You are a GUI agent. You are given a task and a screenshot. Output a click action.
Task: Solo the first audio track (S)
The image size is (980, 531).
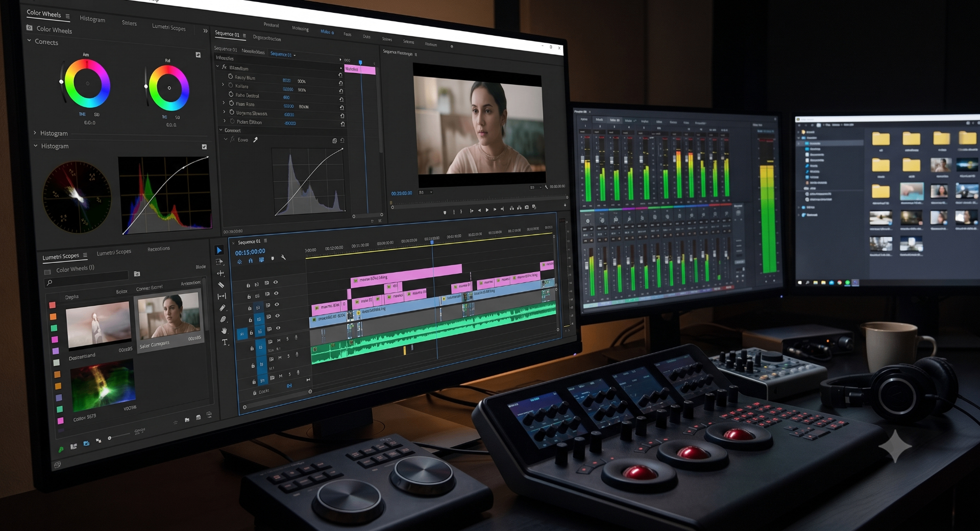coord(287,339)
